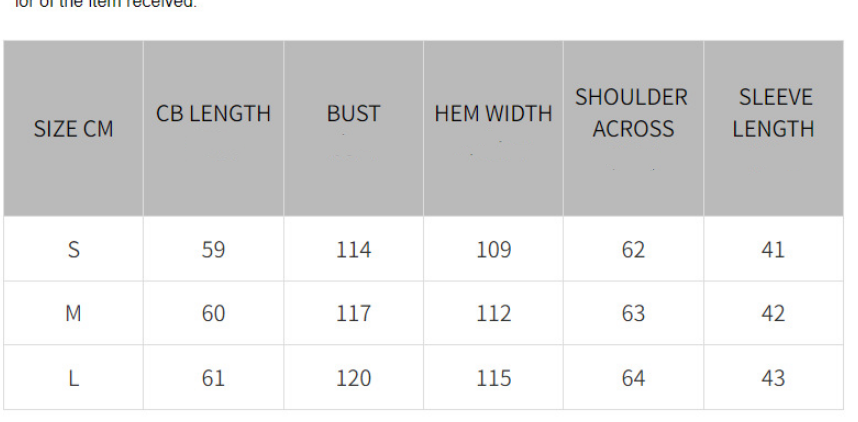Click the bust value 117
This screenshot has width=858, height=422.
pos(353,313)
